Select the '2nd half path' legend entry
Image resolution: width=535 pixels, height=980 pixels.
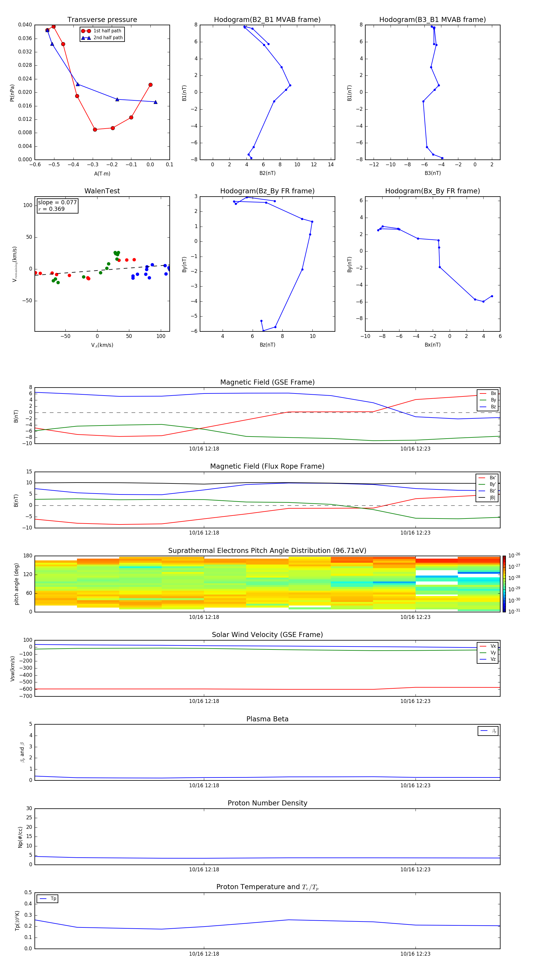(102, 38)
